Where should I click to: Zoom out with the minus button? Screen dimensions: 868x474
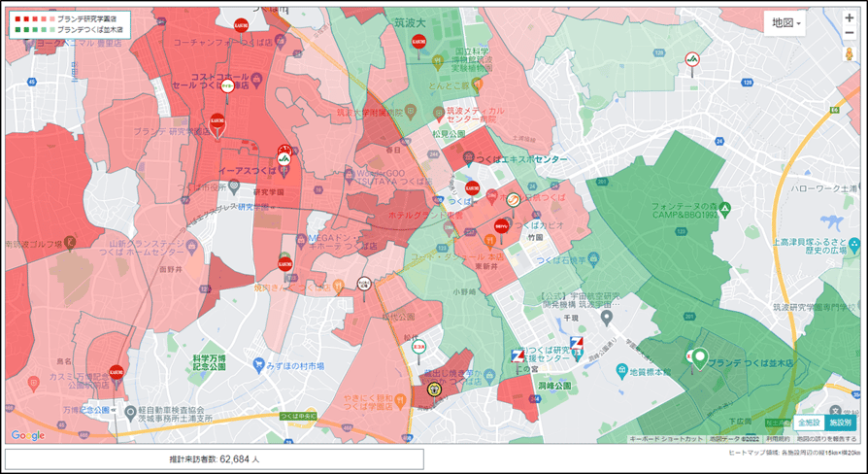tap(850, 33)
